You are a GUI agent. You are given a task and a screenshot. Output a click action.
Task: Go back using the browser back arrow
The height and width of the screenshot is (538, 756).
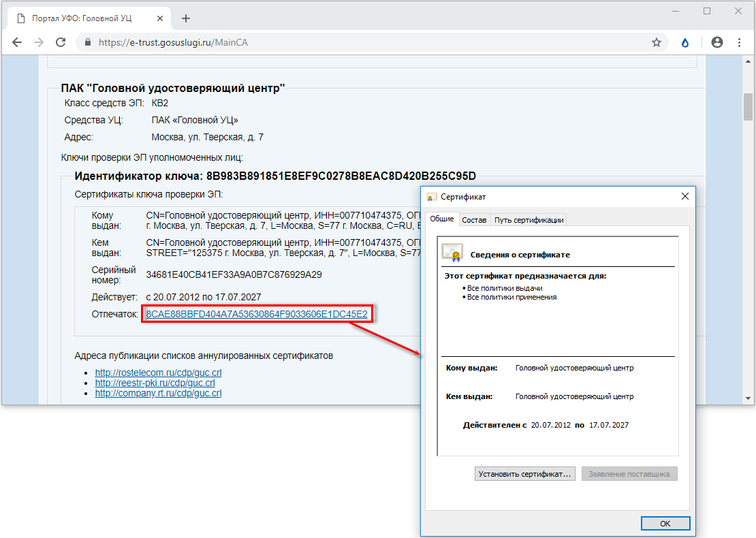(x=17, y=42)
